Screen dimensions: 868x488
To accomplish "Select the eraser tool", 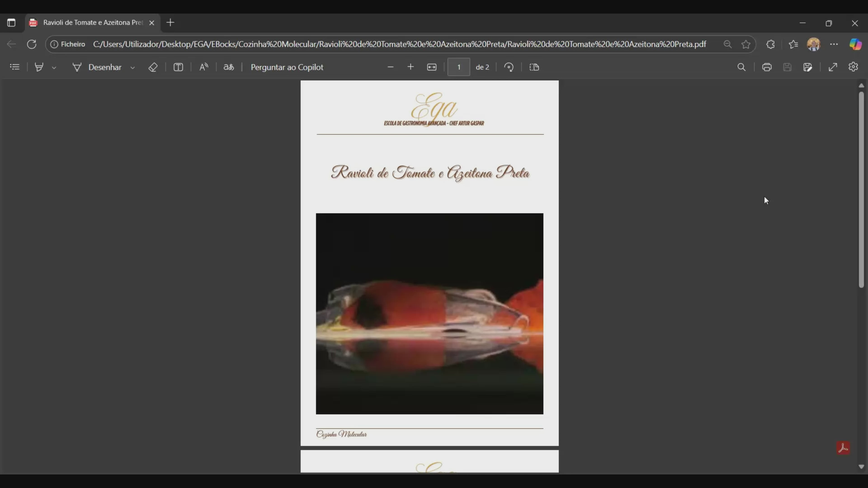I will [153, 67].
